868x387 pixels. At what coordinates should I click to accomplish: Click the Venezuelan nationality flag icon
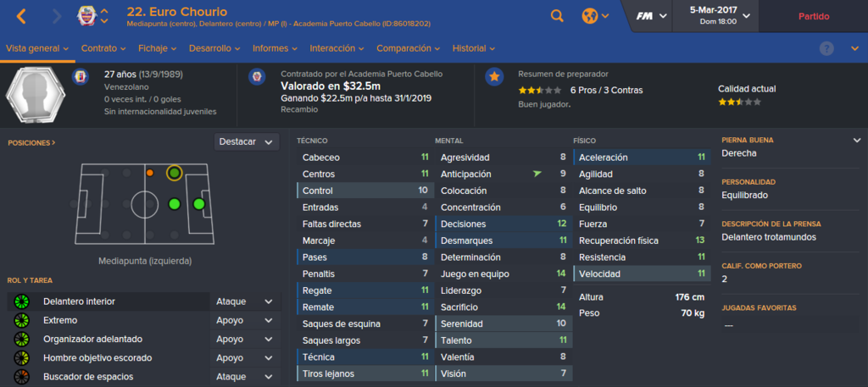coord(81,77)
